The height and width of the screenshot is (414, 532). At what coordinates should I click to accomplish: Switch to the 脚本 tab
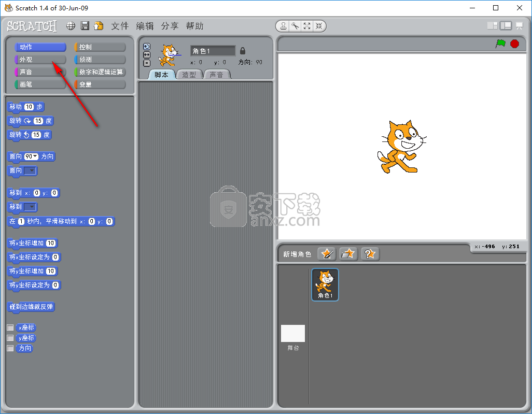(161, 75)
